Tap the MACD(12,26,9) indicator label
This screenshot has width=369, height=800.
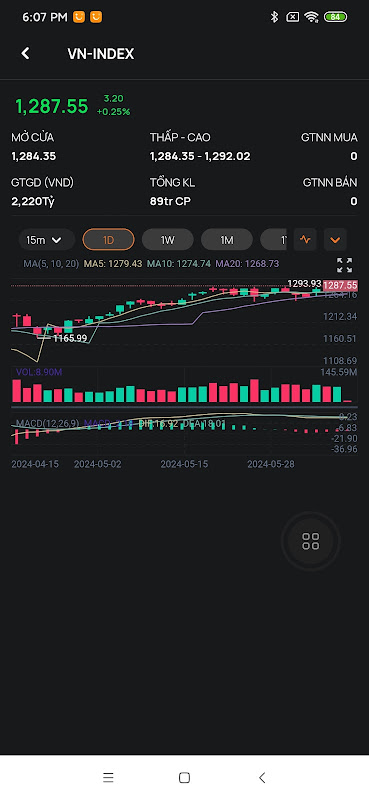pos(47,423)
